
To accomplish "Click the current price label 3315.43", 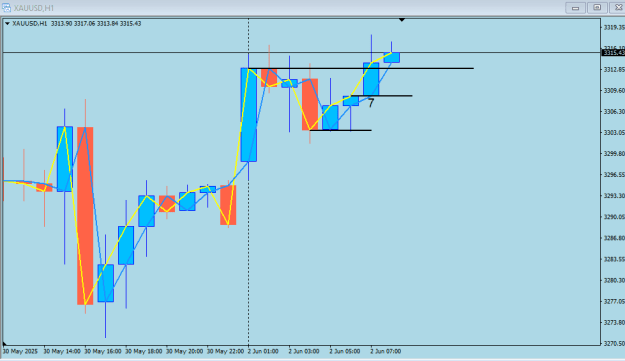I will tap(613, 53).
